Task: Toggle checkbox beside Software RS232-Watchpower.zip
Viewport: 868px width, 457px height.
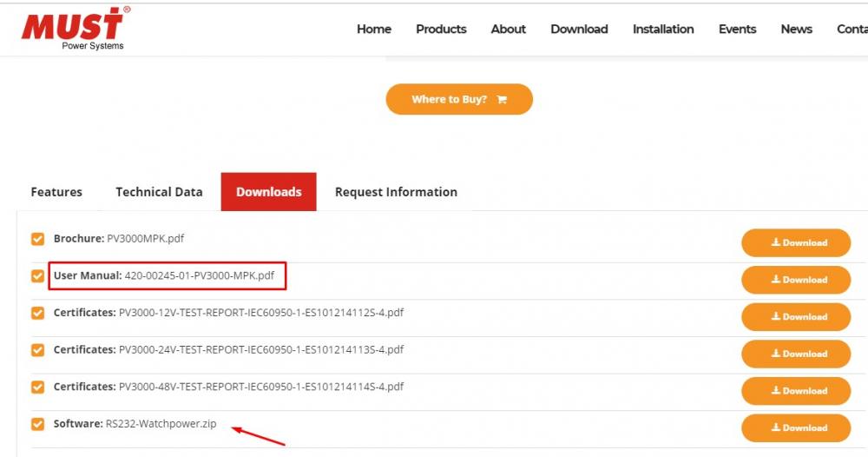Action: click(x=37, y=424)
